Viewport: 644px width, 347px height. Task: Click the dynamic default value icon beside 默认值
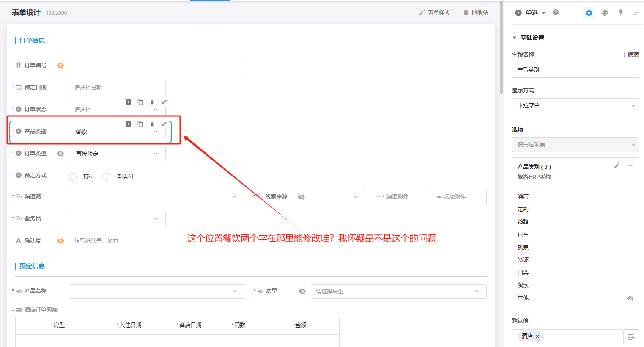tap(631, 337)
